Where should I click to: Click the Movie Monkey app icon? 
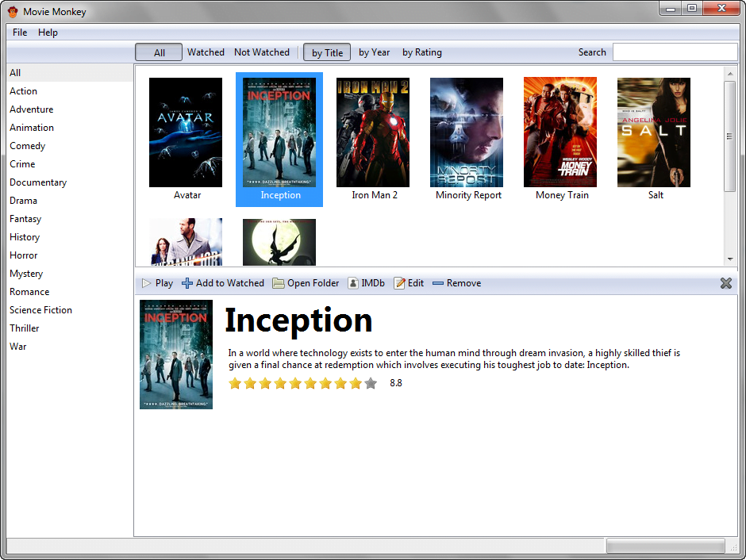[x=13, y=11]
